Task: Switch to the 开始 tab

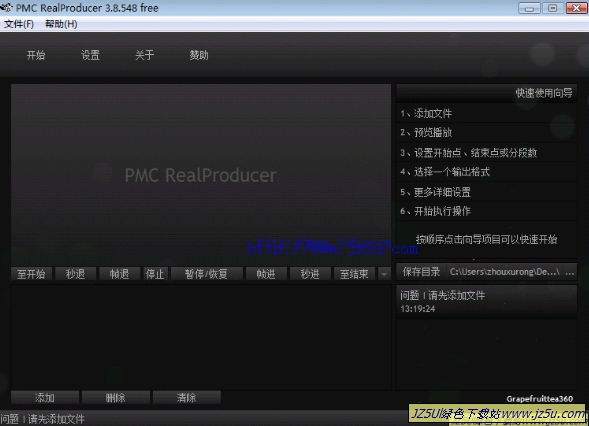Action: (x=36, y=55)
